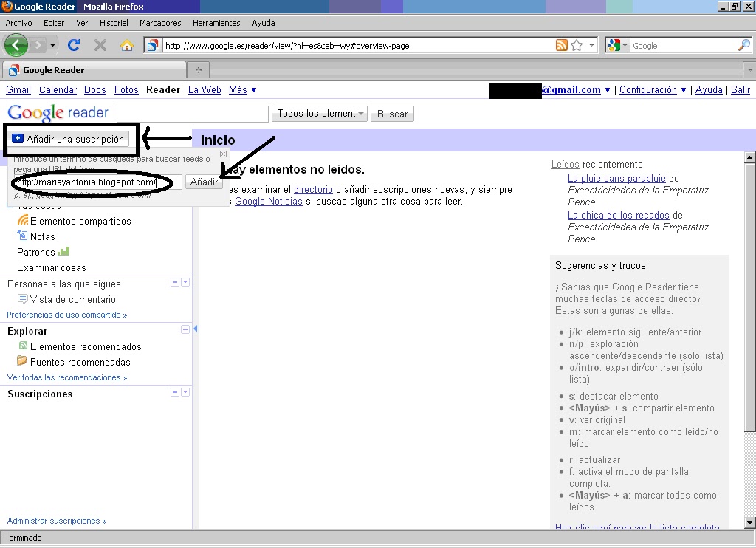Open Personas a las que sigues options menu
756x548 pixels.
pos(185,282)
